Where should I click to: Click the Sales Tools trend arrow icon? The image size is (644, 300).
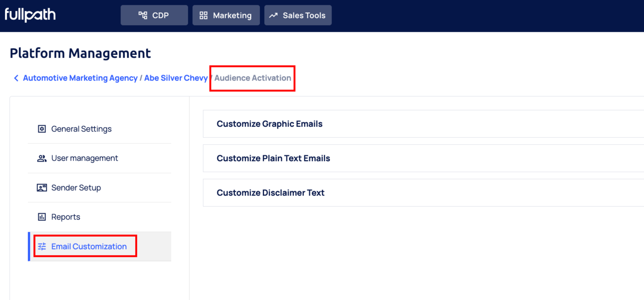274,15
